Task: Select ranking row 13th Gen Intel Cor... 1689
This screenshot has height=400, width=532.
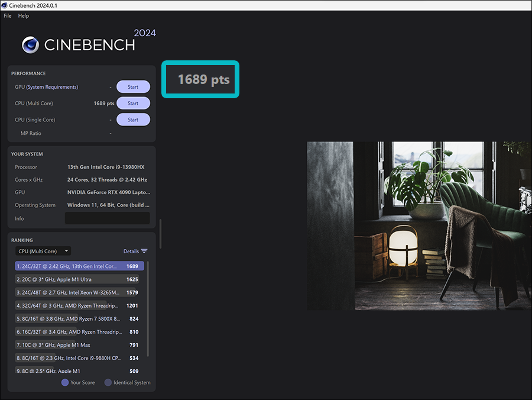Action: coord(79,266)
